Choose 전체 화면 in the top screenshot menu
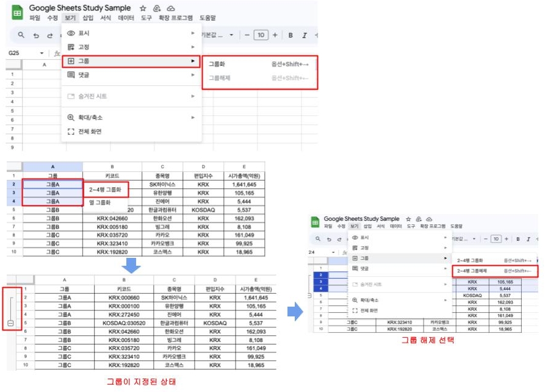Screen dimensions: 545x392 [x=131, y=132]
